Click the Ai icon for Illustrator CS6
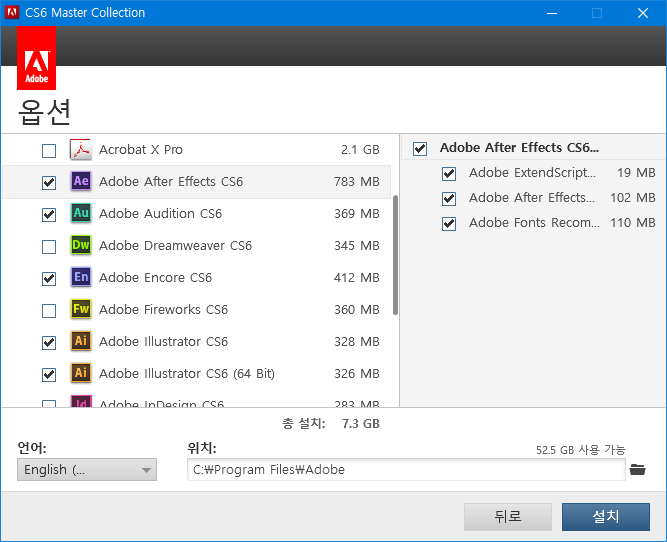This screenshot has width=667, height=542. point(81,341)
